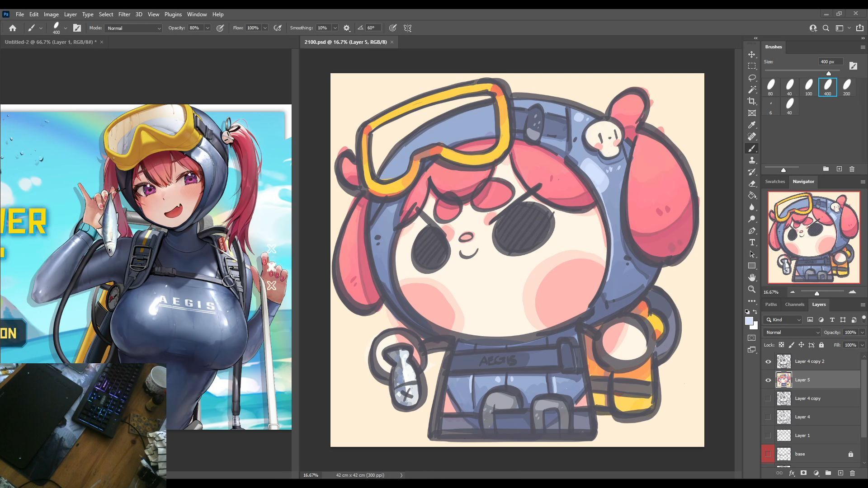Toggle lock all attributes icon
The width and height of the screenshot is (868, 488).
821,345
